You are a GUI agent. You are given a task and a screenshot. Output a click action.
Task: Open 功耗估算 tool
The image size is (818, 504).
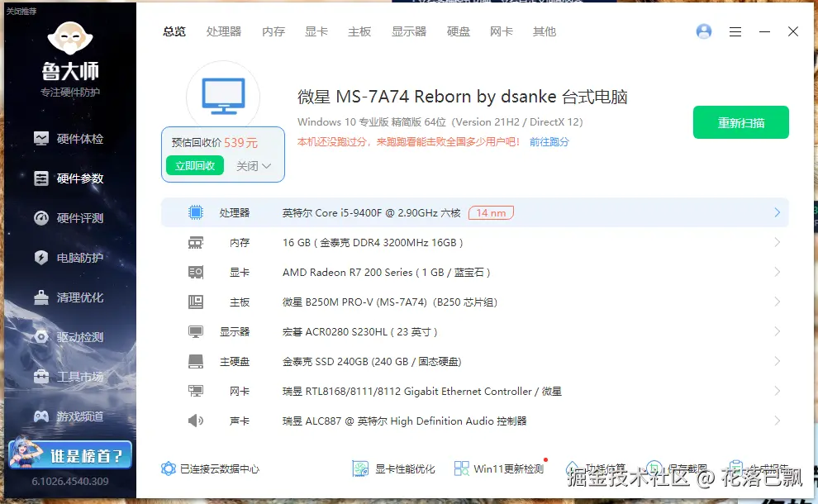coord(596,468)
